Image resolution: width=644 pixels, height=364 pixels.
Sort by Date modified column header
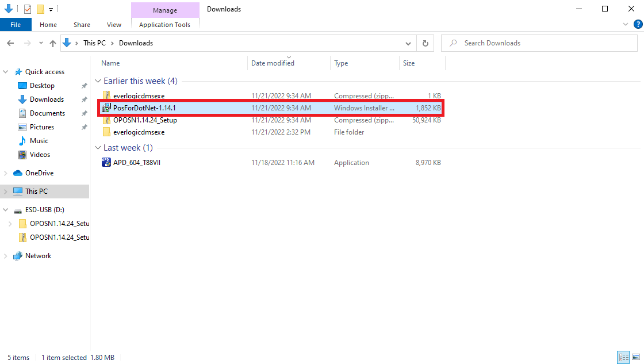(x=273, y=63)
